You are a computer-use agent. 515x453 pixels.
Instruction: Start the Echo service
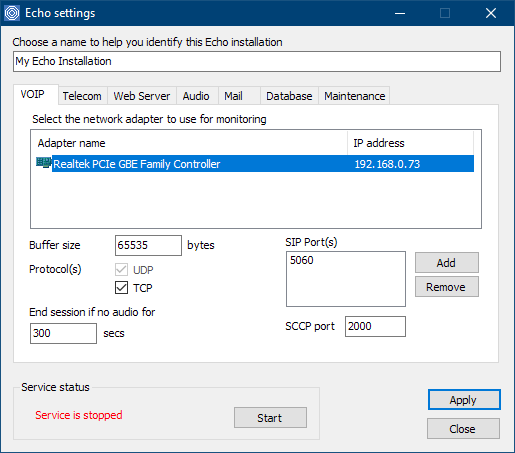[270, 417]
